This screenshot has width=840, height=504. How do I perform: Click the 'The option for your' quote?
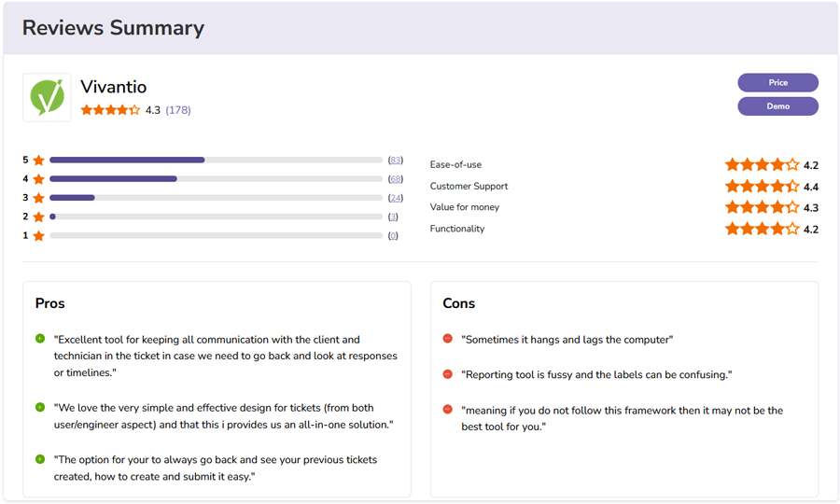pyautogui.click(x=216, y=469)
